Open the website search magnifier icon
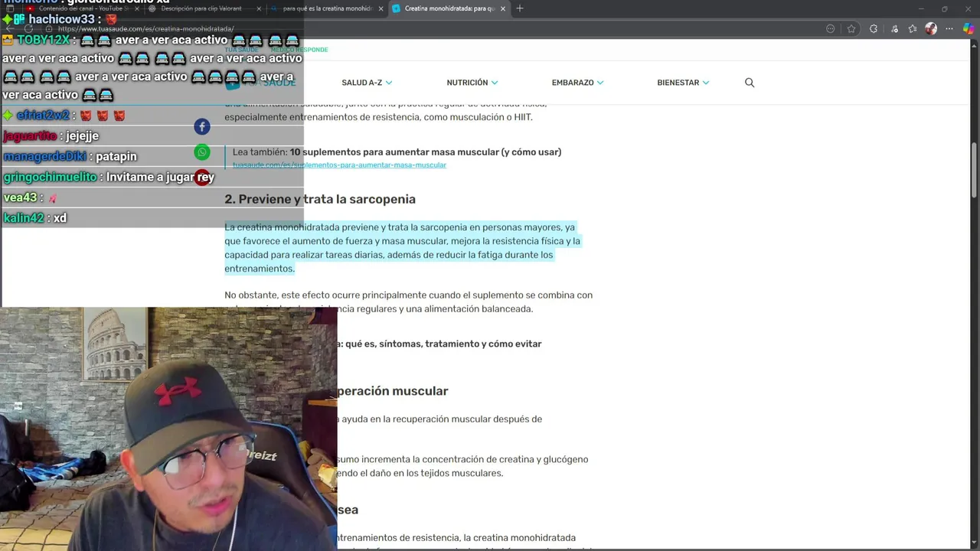 point(750,83)
